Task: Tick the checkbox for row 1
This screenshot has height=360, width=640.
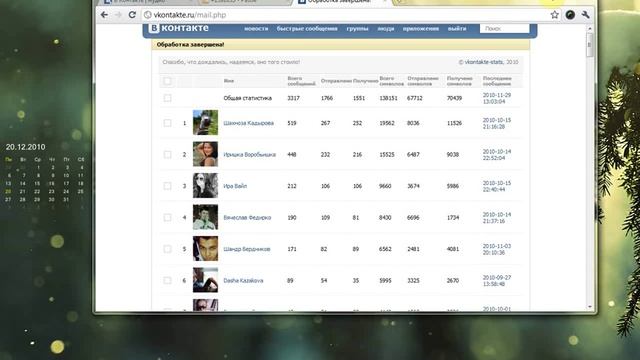Action: pos(167,123)
